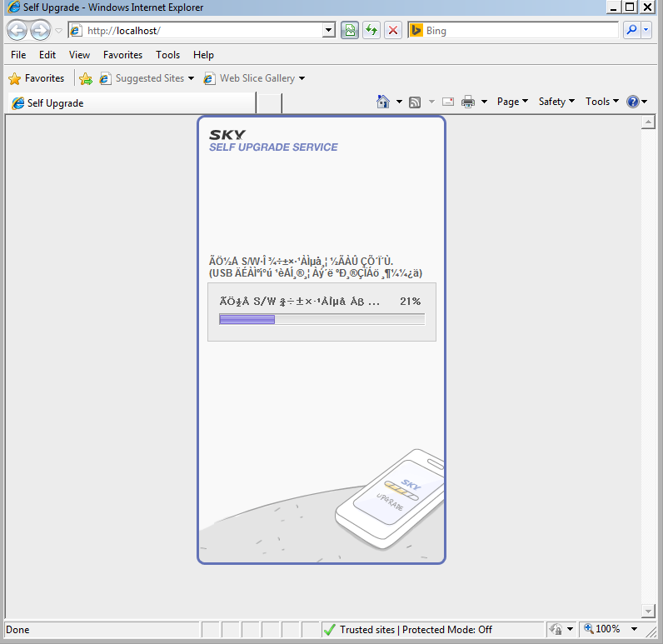Maximize the Internet Explorer window

[630, 7]
